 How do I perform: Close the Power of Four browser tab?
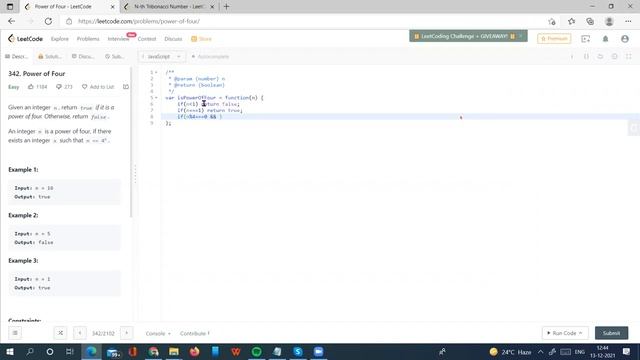[x=112, y=7]
